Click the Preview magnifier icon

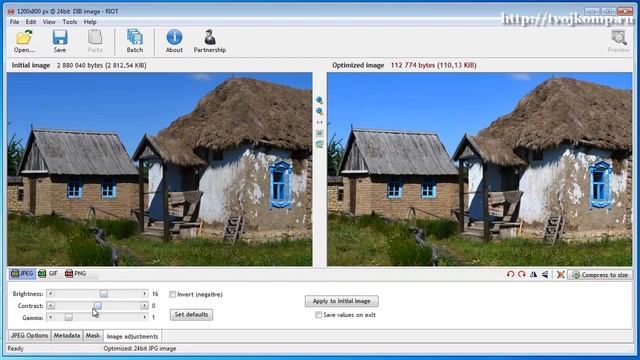click(618, 41)
